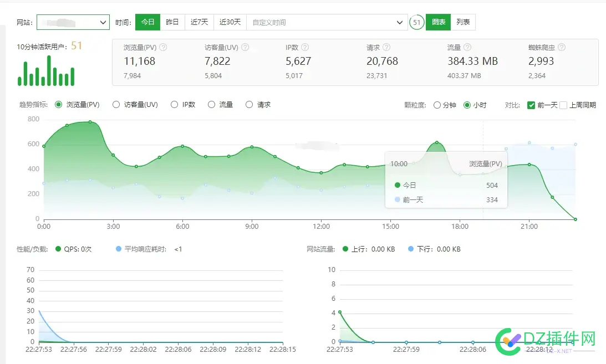The width and height of the screenshot is (606, 364).
Task: Click 504 today value in tooltip
Action: (x=492, y=185)
